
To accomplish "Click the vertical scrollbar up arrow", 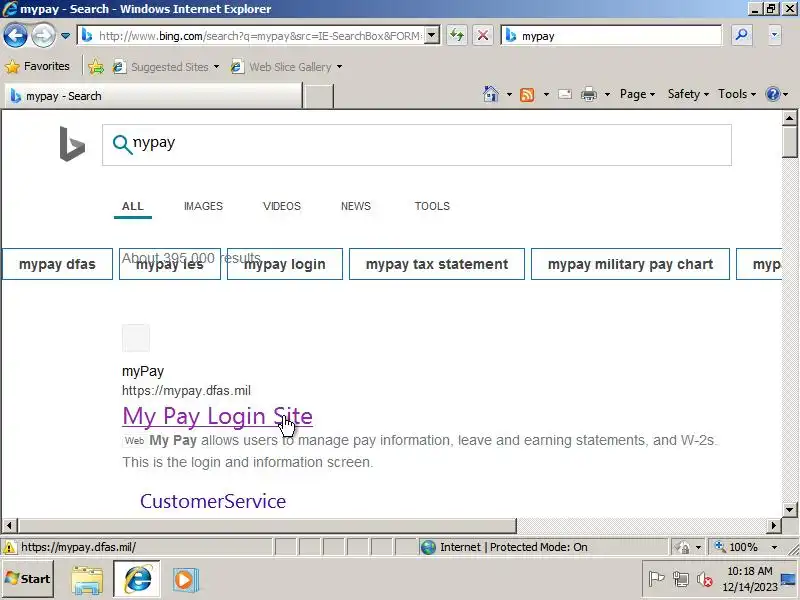I will tap(789, 118).
